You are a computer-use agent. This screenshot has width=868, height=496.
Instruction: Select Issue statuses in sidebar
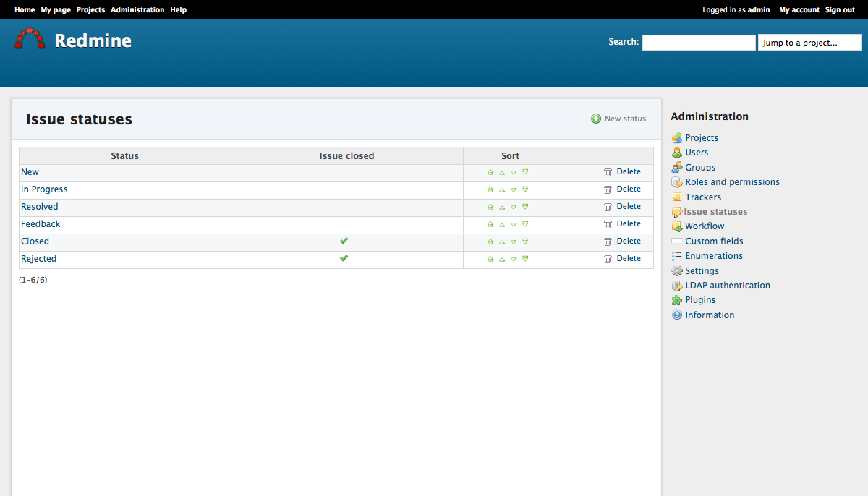[x=715, y=212]
